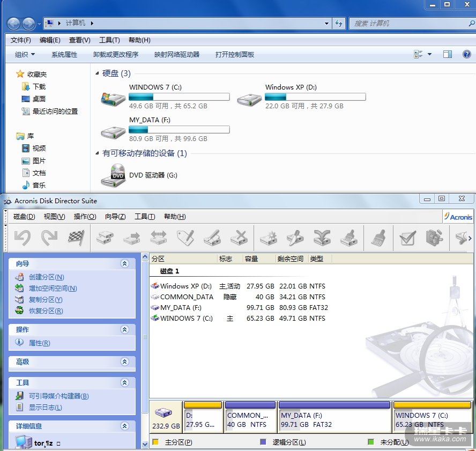476x451 pixels.
Task: Click the copy partition disk icon
Action: (105, 238)
